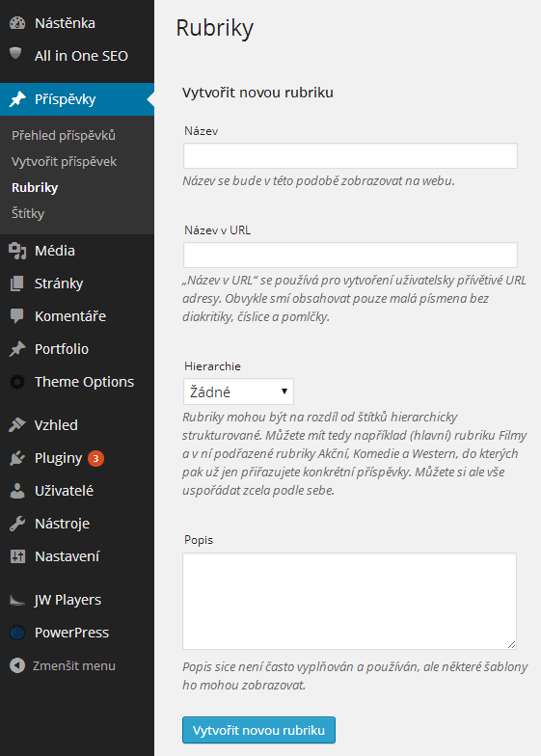Click the Nastavení settings icon
Viewport: 541px width, 756px height.
[17, 556]
